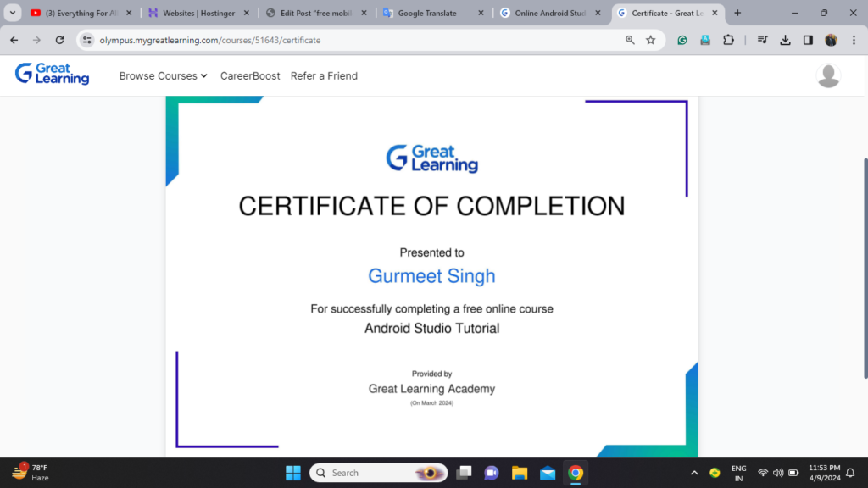
Task: Open the tab search dropdown arrow
Action: point(13,13)
